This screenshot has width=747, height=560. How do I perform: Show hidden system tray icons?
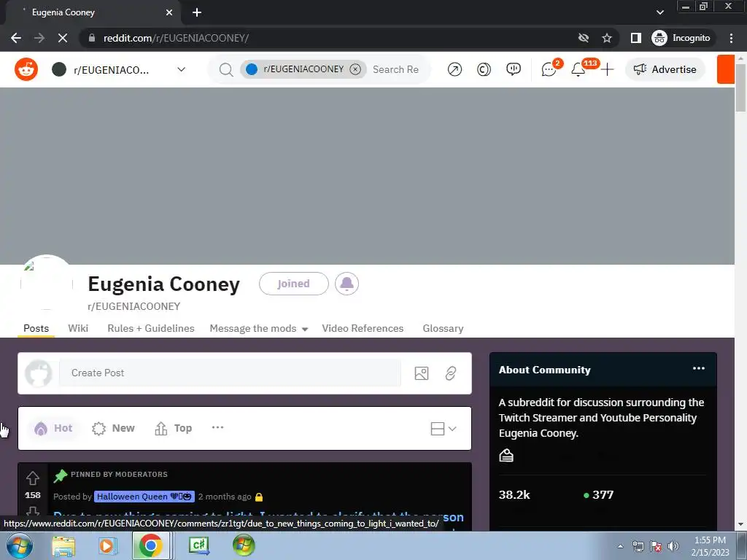point(620,546)
